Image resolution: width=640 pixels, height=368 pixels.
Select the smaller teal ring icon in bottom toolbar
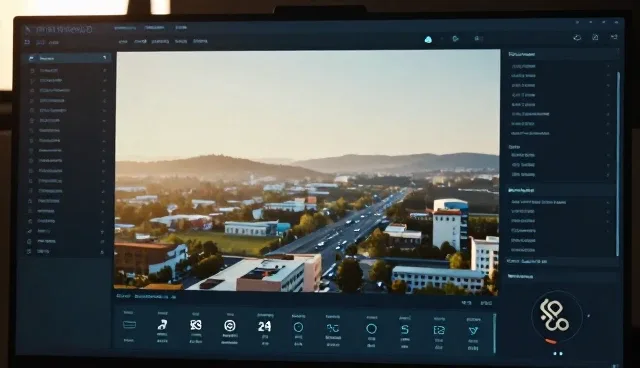click(298, 327)
